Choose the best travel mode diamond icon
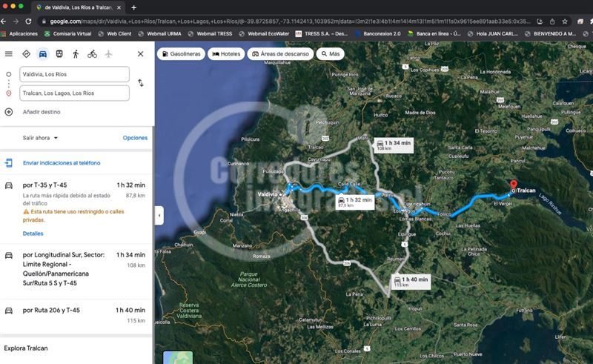 coord(26,54)
